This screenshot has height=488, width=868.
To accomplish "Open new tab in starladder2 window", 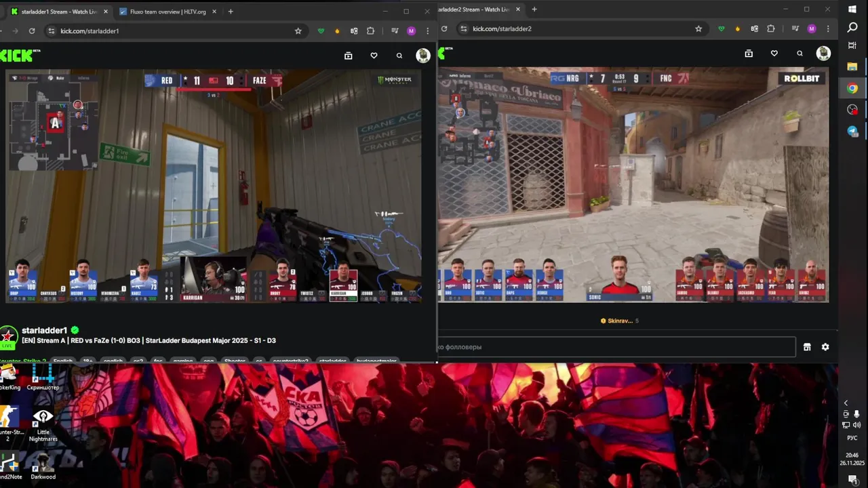I will coord(534,9).
